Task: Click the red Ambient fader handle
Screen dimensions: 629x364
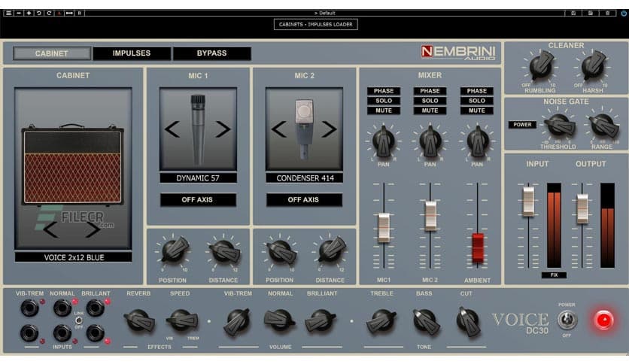Action: (477, 247)
